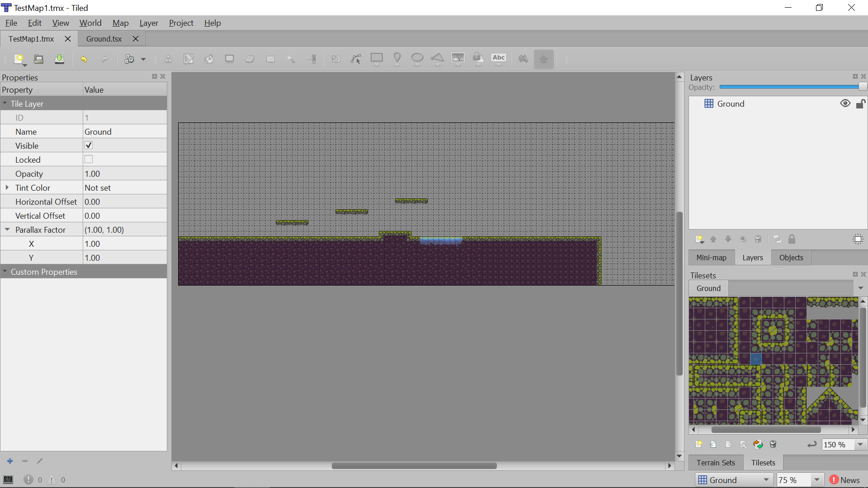This screenshot has width=868, height=488.
Task: Check the Locked property checkbox
Action: (x=89, y=160)
